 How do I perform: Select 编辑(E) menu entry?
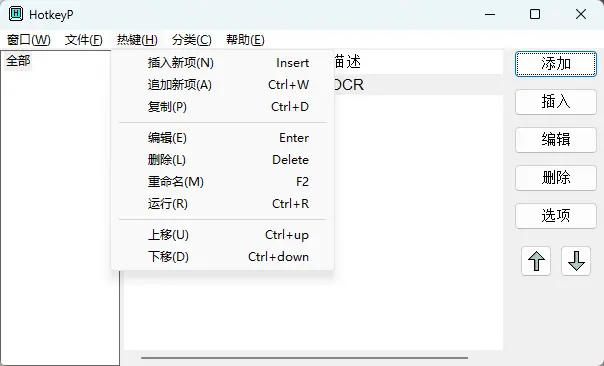click(x=222, y=138)
